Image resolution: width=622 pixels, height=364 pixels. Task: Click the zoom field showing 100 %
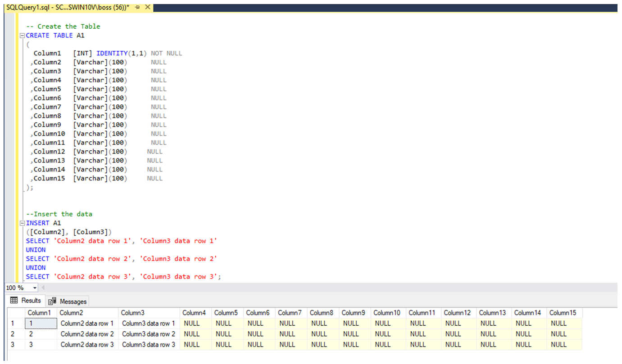pos(16,288)
